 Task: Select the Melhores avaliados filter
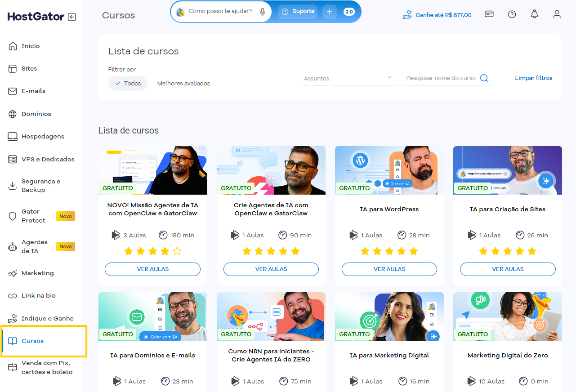click(183, 83)
